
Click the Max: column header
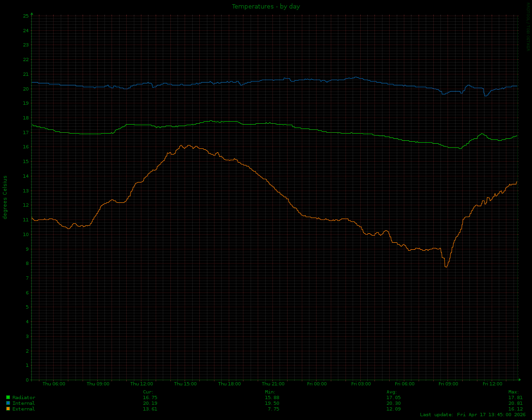pos(513,392)
